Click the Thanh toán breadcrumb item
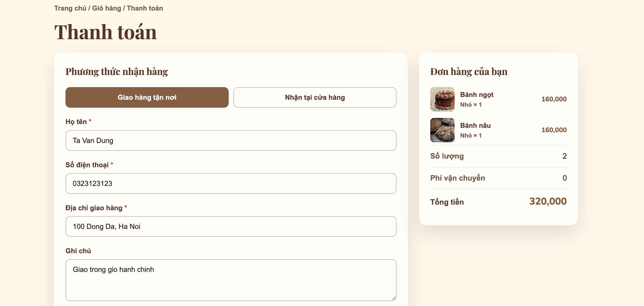The width and height of the screenshot is (644, 306). click(145, 8)
